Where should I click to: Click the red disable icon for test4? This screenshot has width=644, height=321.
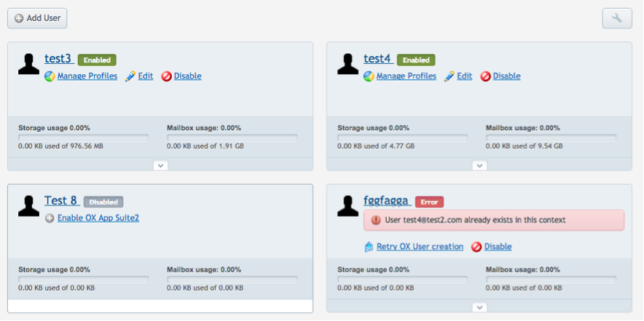coord(485,76)
